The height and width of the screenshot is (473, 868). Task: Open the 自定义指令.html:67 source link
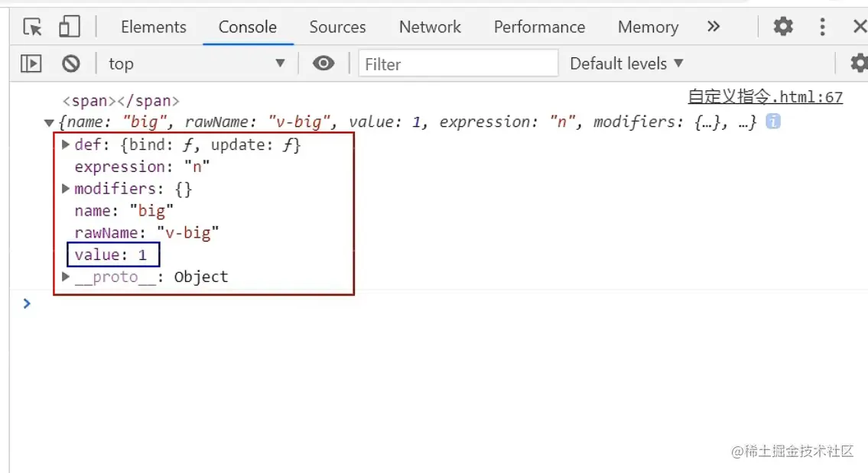pyautogui.click(x=765, y=97)
